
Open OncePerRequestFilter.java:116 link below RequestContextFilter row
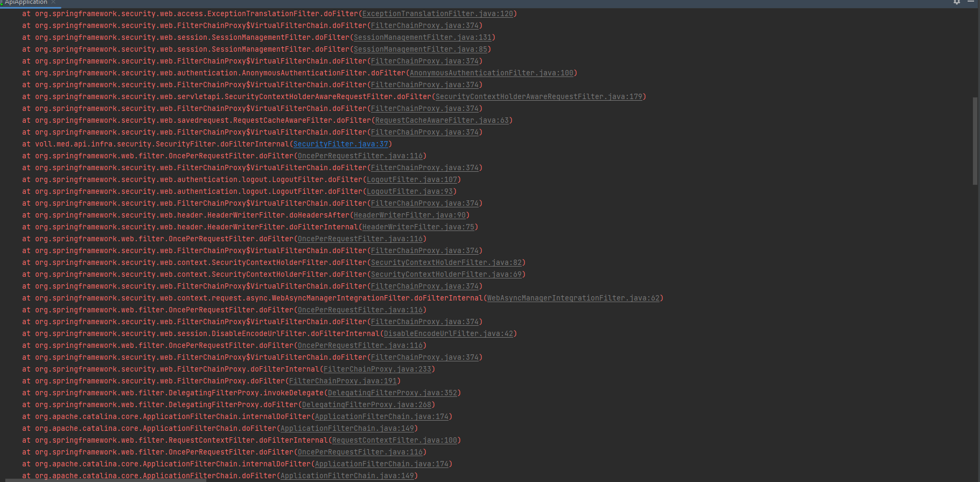coord(360,452)
